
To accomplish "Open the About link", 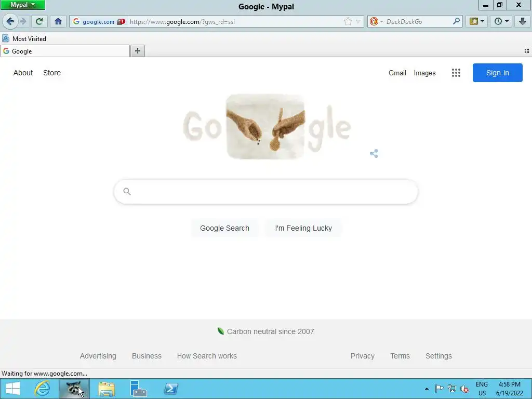I will 23,73.
